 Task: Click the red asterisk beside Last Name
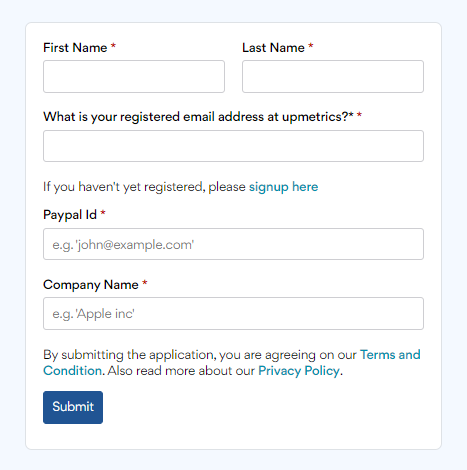coord(311,46)
